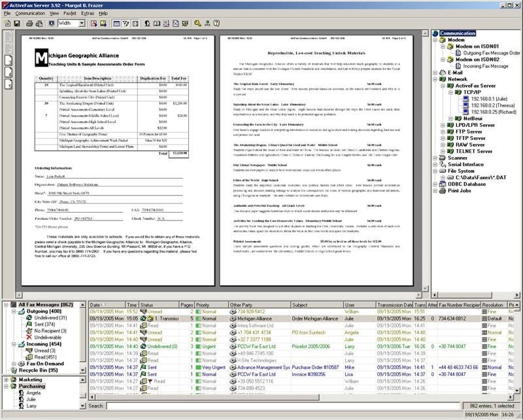Image resolution: width=523 pixels, height=420 pixels.
Task: Collapse the Outgoing (408) folder tree node
Action: pos(14,311)
